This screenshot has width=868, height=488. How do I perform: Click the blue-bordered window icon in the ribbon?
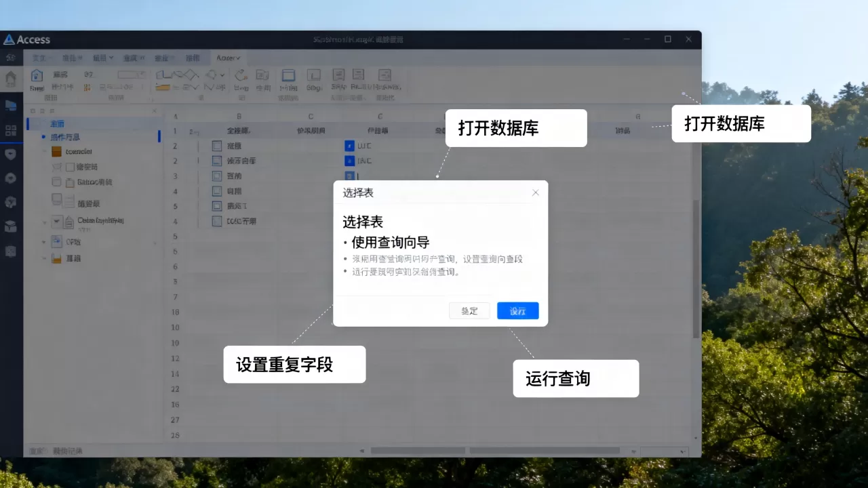click(x=288, y=76)
